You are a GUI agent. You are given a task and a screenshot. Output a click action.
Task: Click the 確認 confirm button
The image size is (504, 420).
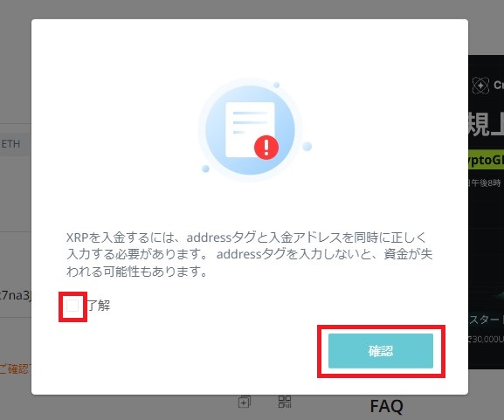pos(381,351)
